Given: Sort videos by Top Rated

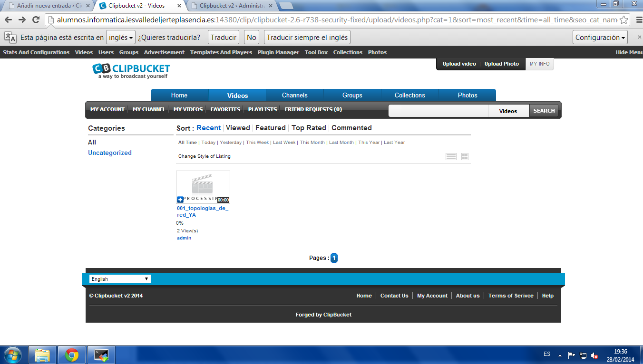Looking at the screenshot, I should click(309, 128).
